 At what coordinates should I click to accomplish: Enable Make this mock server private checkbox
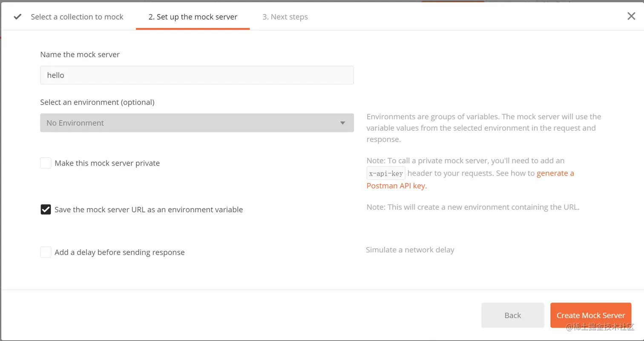pyautogui.click(x=46, y=163)
